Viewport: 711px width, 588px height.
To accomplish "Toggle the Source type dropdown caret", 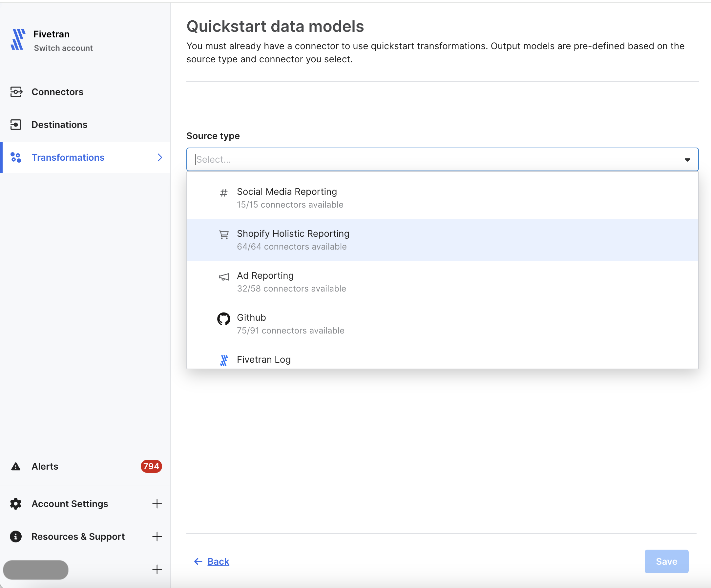I will pyautogui.click(x=687, y=160).
